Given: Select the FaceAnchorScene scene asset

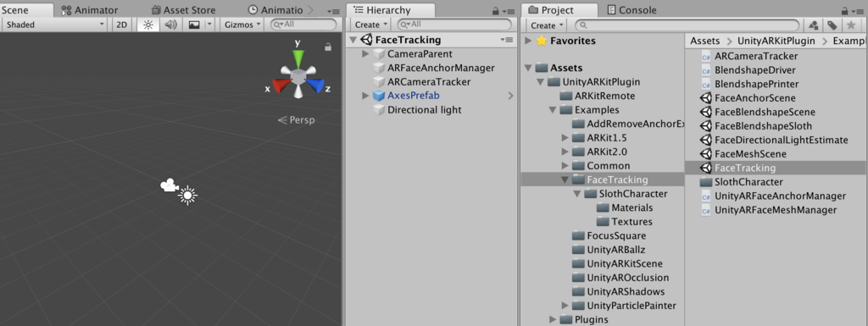Looking at the screenshot, I should tap(755, 98).
